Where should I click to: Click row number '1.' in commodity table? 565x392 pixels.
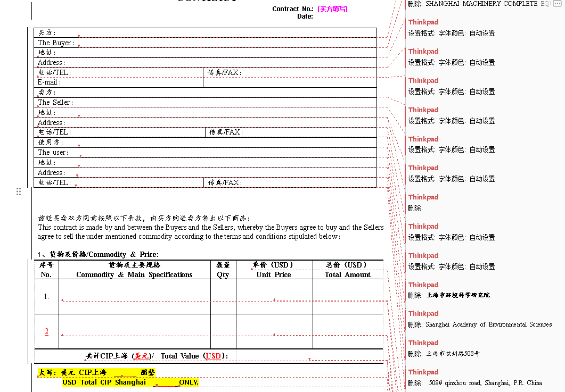pyautogui.click(x=46, y=297)
